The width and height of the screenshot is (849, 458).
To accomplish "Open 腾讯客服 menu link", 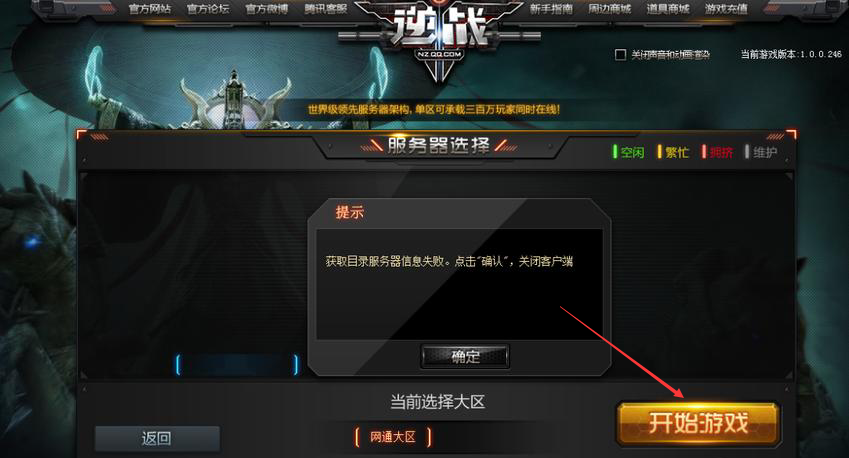I will pyautogui.click(x=325, y=9).
